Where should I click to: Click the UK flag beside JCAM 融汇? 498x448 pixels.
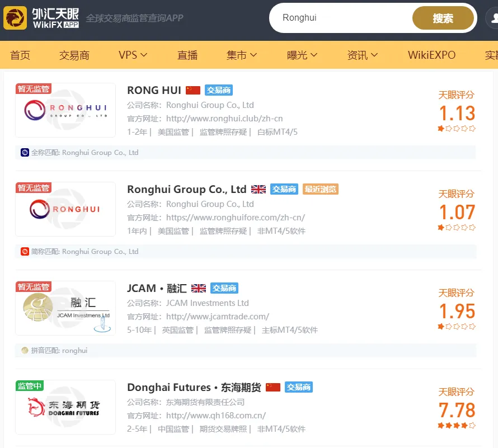(199, 288)
